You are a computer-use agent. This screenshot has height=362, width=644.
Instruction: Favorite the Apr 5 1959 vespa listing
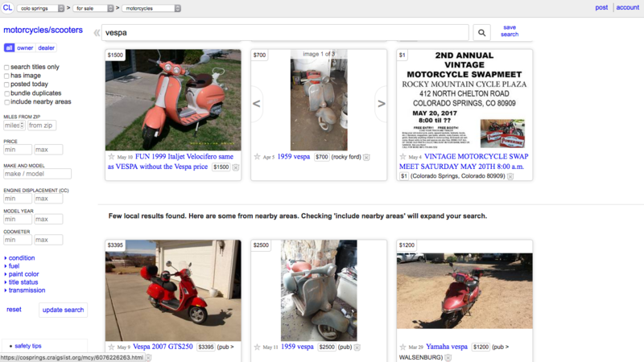(x=257, y=157)
